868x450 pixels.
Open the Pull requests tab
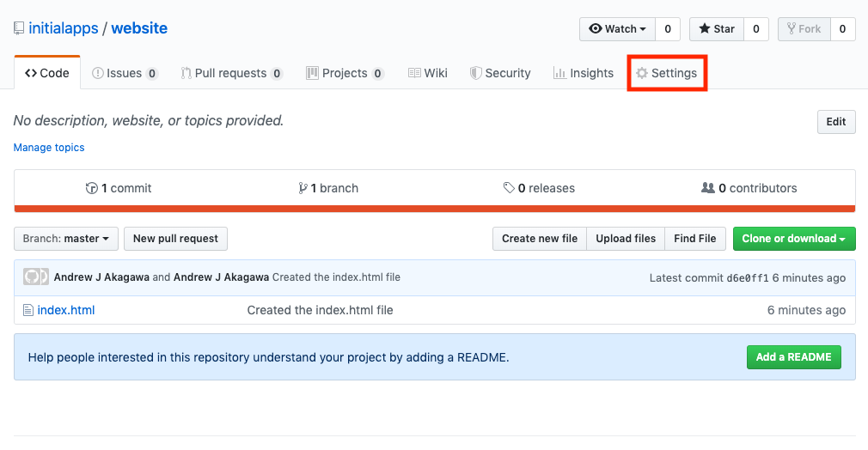pyautogui.click(x=232, y=73)
